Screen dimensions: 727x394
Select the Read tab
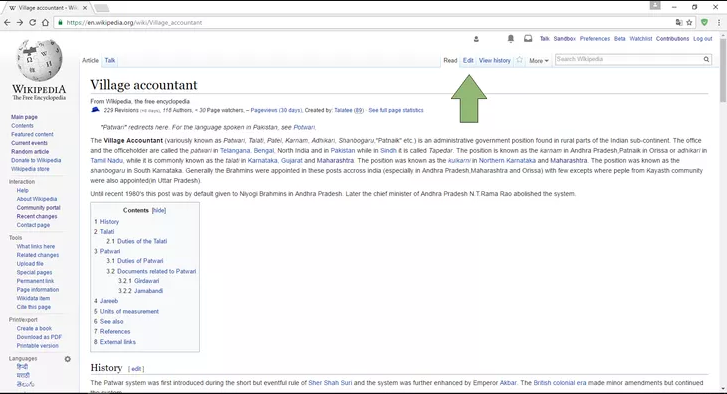[x=450, y=60]
